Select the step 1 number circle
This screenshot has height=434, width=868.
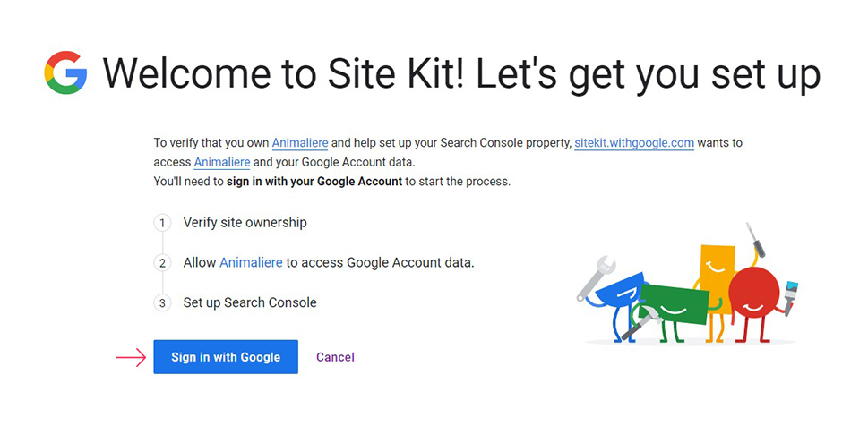162,223
